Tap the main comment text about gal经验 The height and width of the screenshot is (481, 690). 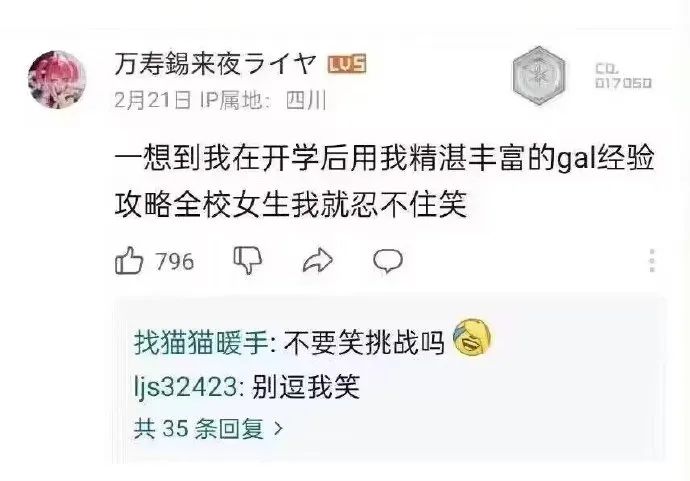click(384, 181)
